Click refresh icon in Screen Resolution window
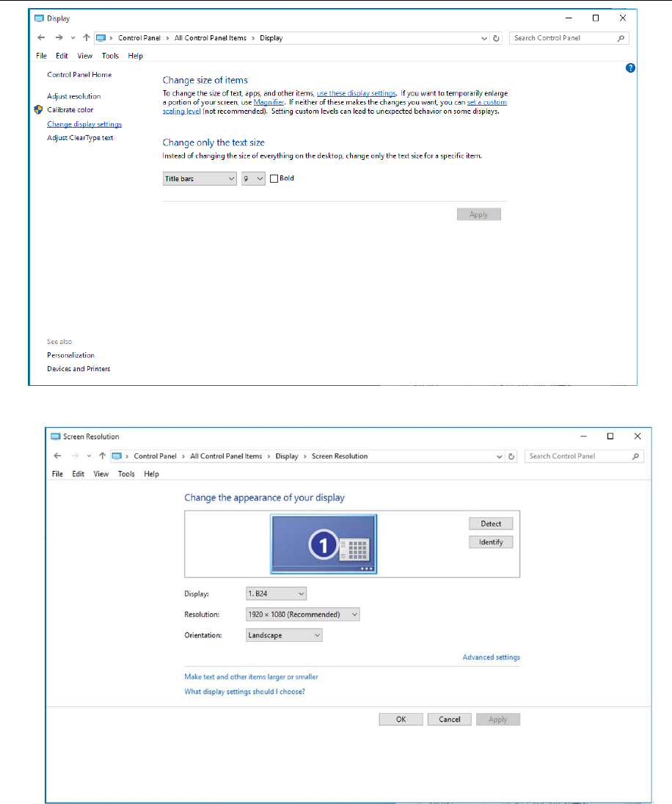This screenshot has height=804, width=672. point(511,456)
